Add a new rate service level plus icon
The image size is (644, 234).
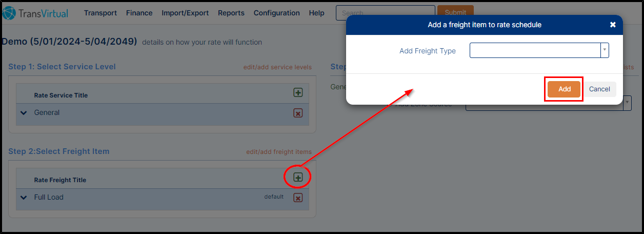point(298,92)
